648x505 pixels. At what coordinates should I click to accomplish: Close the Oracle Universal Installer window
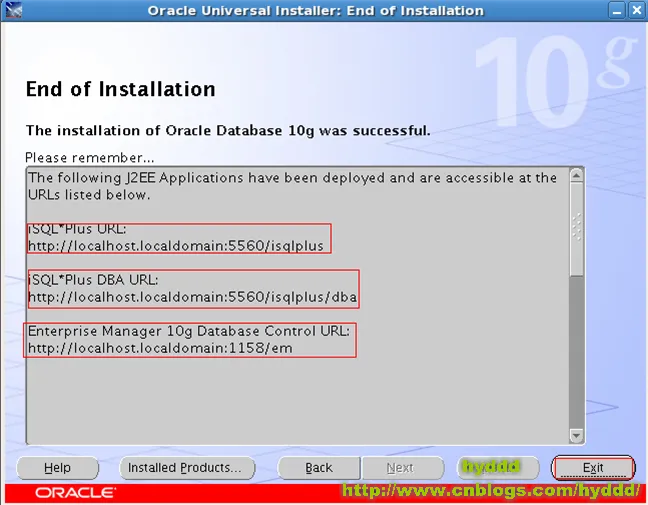click(x=637, y=10)
